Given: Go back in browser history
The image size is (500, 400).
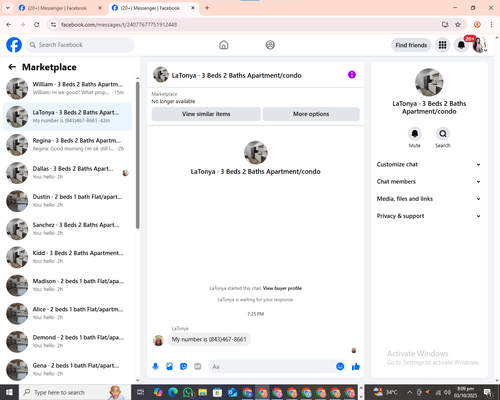Looking at the screenshot, I should pos(9,24).
